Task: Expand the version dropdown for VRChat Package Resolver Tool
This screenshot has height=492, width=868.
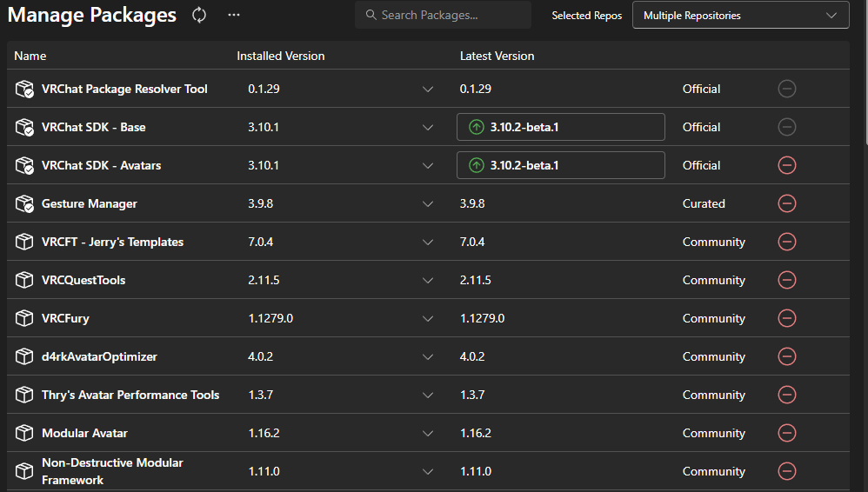Action: [427, 90]
